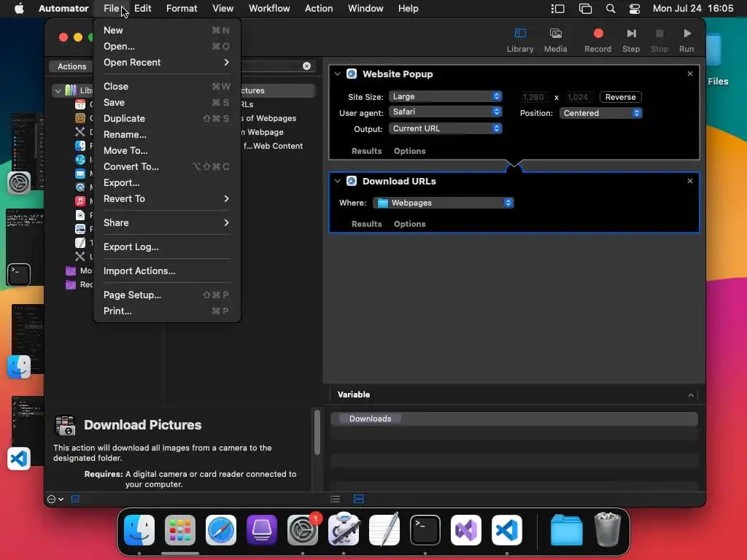Toggle Stage Manager in the menu bar

(x=558, y=9)
